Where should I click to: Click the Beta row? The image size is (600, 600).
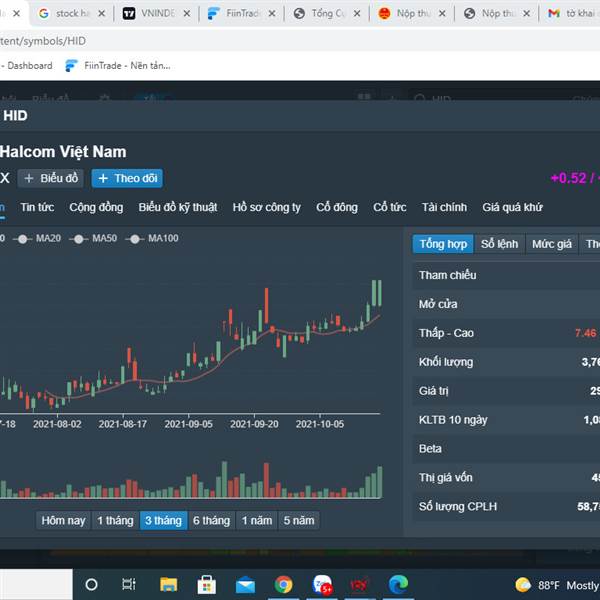pos(506,449)
